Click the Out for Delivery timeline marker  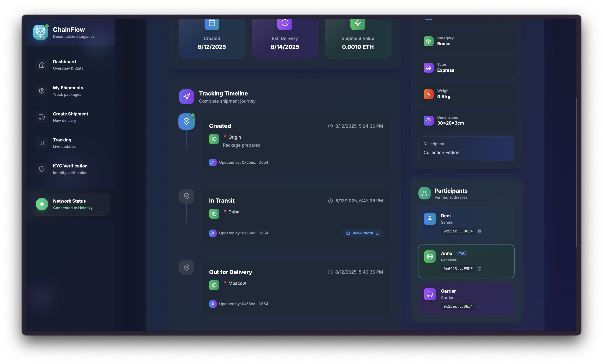(x=186, y=267)
